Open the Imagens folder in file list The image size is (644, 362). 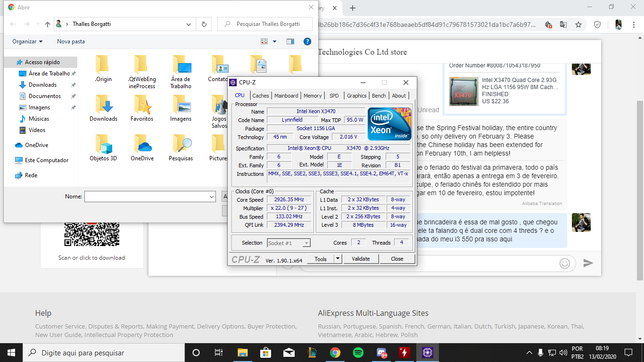tap(181, 108)
